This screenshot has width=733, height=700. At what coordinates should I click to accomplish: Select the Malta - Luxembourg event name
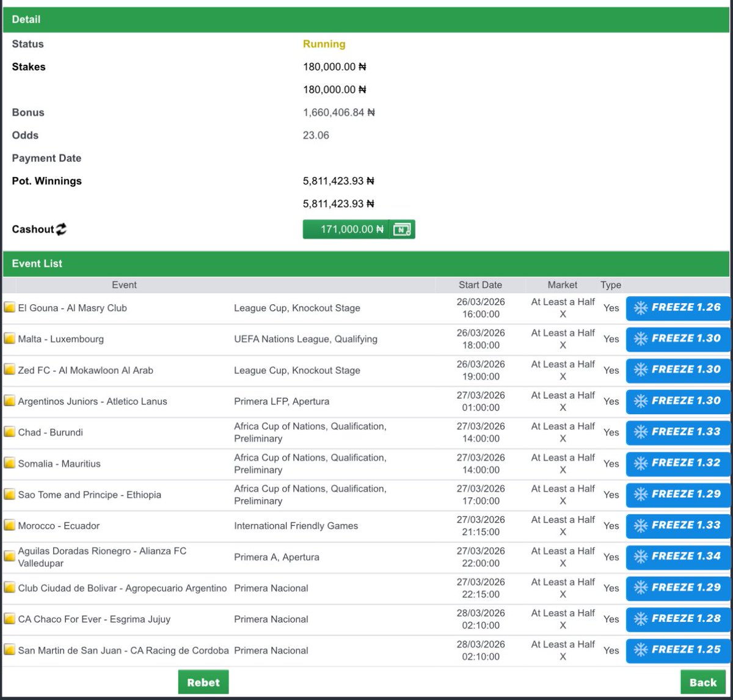(61, 339)
